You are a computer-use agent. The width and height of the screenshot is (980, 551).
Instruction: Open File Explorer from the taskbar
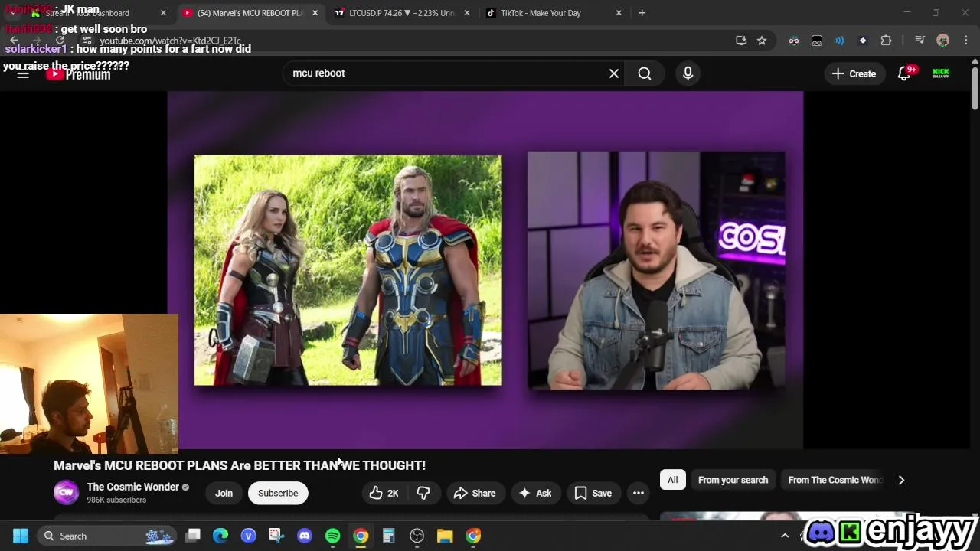[445, 536]
